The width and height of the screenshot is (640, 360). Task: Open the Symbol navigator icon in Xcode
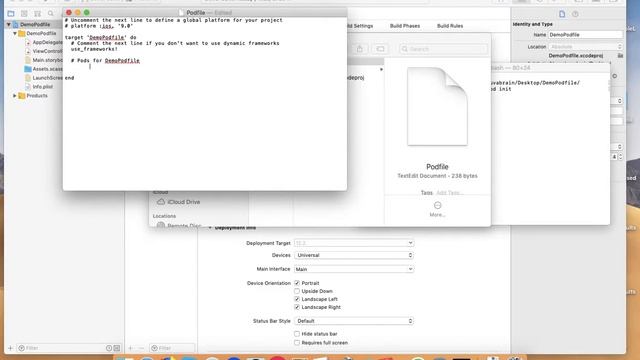(x=38, y=13)
